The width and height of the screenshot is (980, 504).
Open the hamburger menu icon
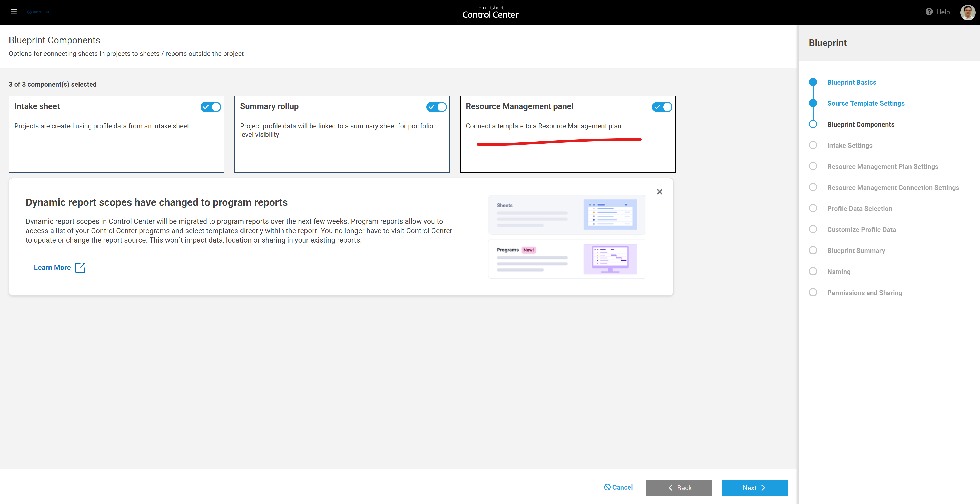(14, 12)
